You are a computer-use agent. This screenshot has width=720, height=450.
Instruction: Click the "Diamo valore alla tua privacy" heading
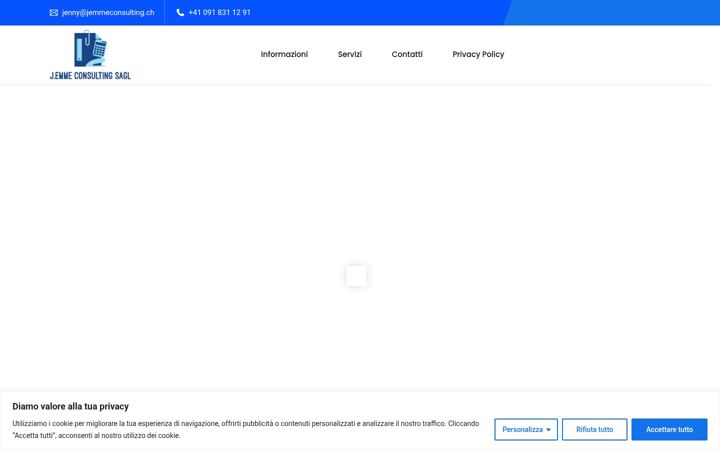click(x=71, y=406)
